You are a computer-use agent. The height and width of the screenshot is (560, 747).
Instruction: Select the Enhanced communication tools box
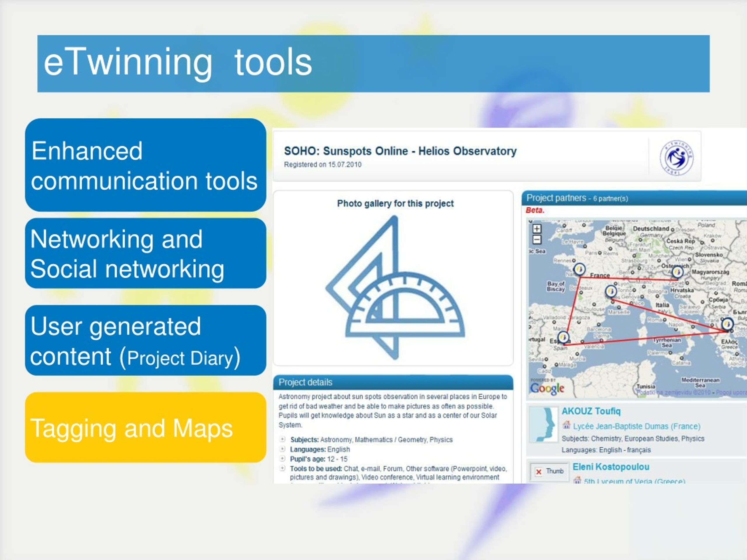[146, 165]
